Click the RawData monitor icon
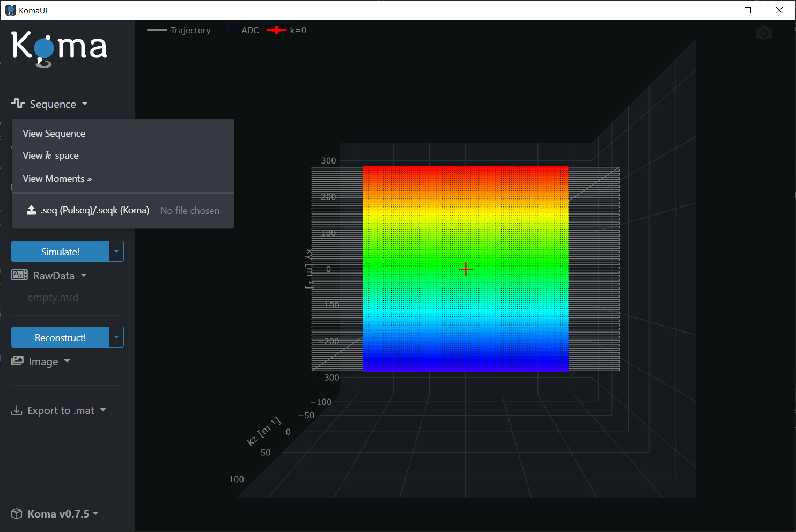Viewport: 796px width, 532px height. coord(19,275)
